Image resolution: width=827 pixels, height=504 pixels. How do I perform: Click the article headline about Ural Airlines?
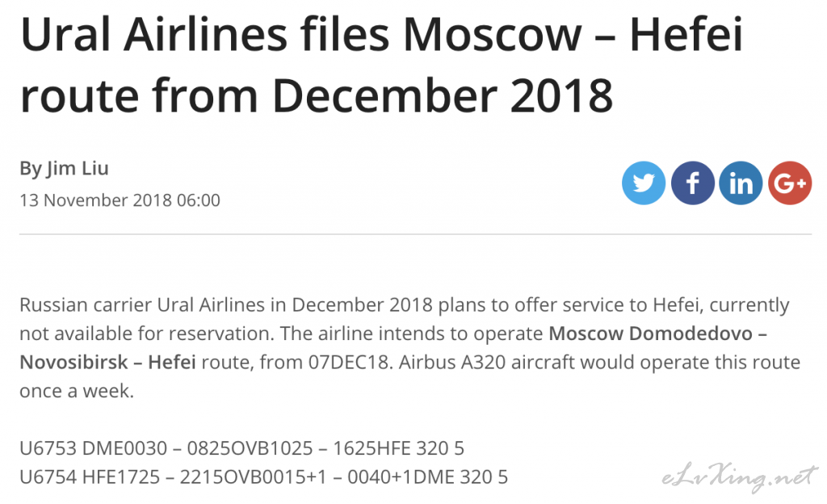(382, 65)
